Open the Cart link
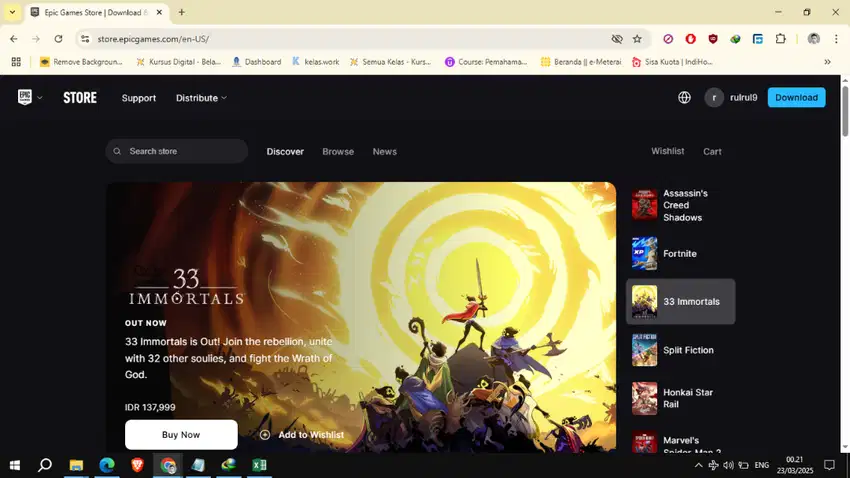 (x=712, y=152)
